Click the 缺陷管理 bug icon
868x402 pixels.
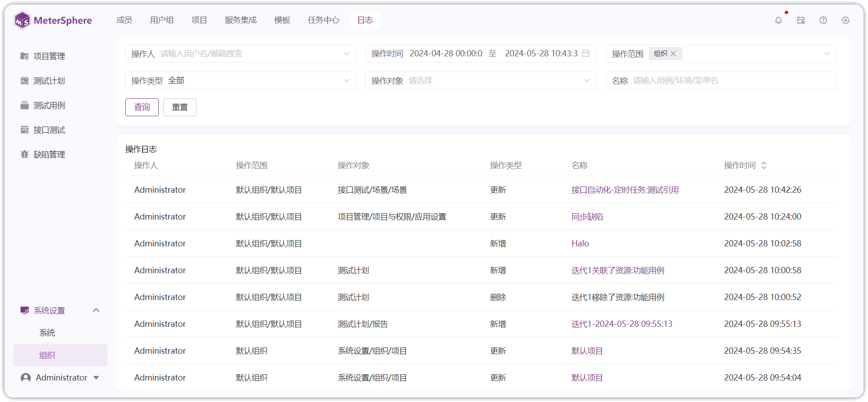(25, 154)
